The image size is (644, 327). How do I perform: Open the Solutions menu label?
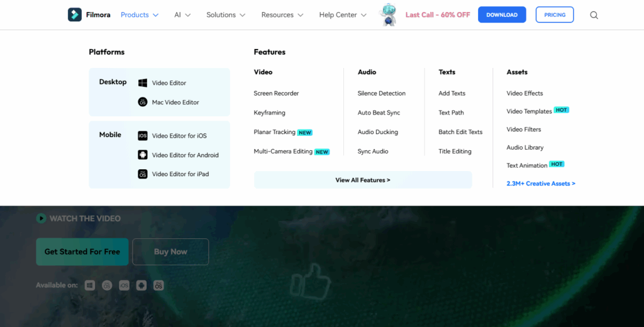221,15
